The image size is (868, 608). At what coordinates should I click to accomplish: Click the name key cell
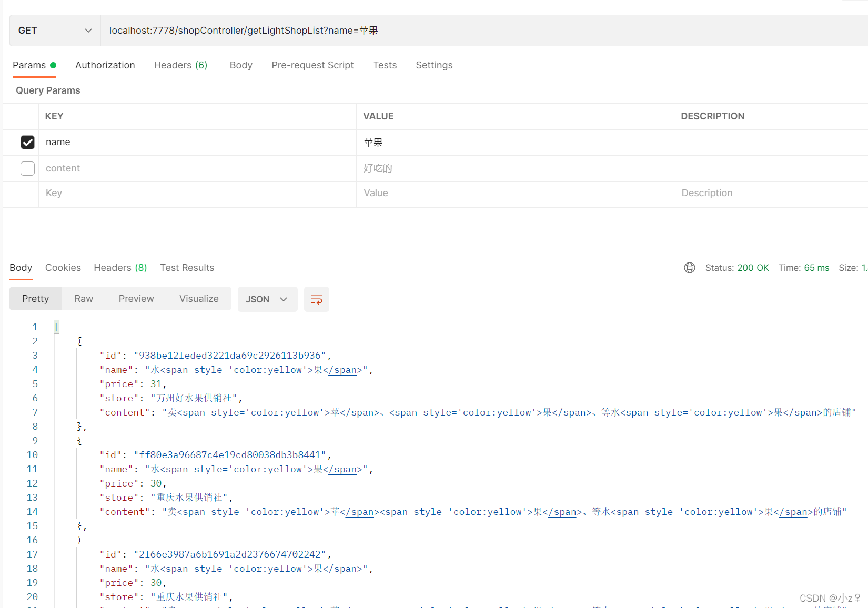pyautogui.click(x=197, y=143)
